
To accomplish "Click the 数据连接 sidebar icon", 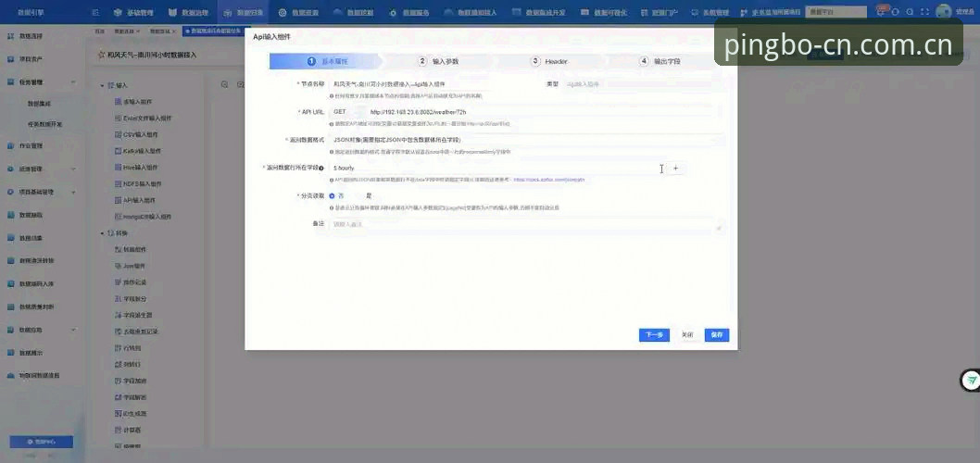I will point(10,36).
